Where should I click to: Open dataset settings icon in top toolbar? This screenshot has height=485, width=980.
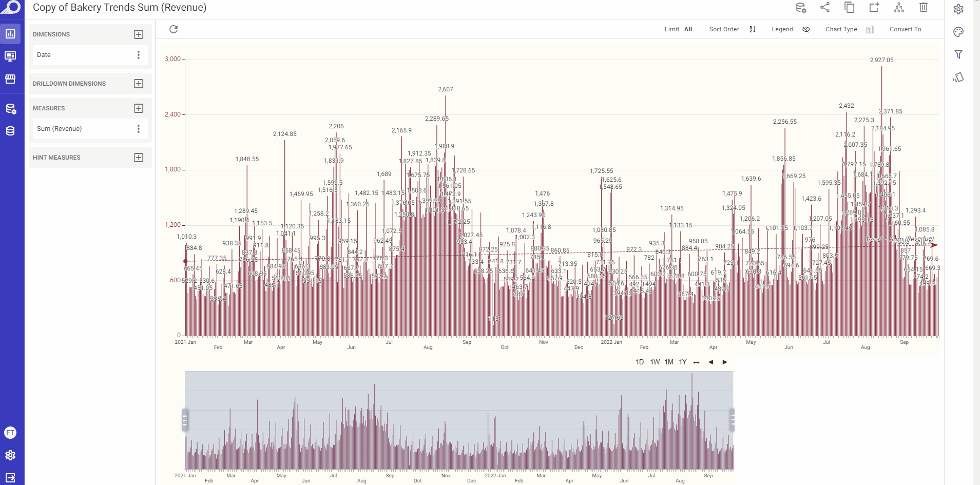800,8
